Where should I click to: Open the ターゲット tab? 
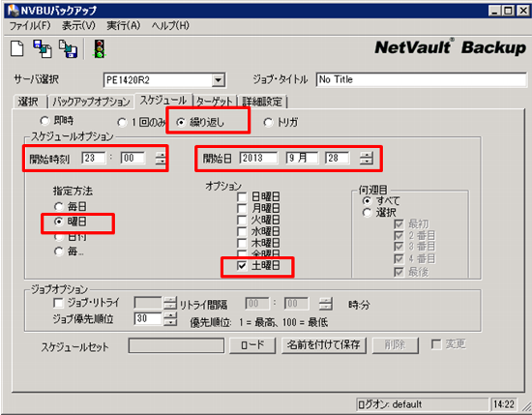[x=215, y=102]
